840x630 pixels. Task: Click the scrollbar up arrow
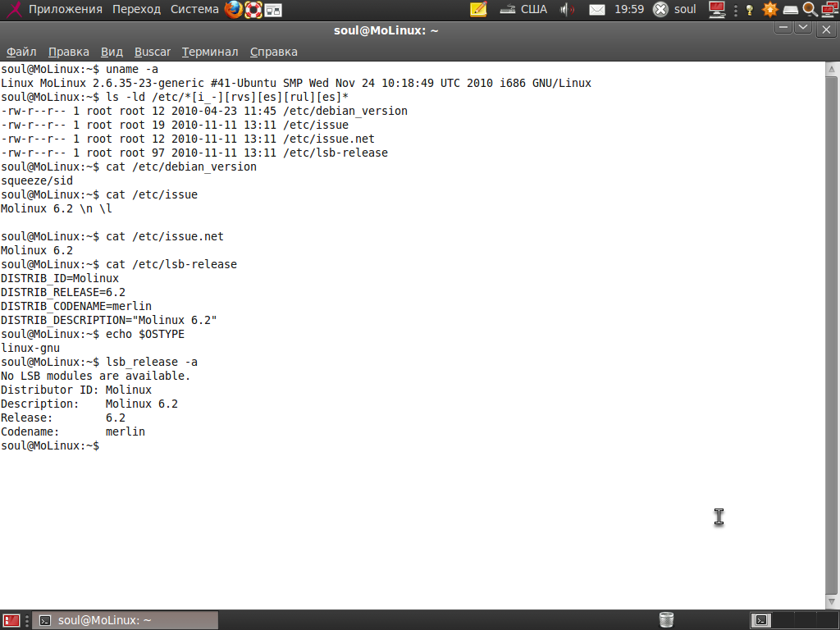[x=832, y=69]
